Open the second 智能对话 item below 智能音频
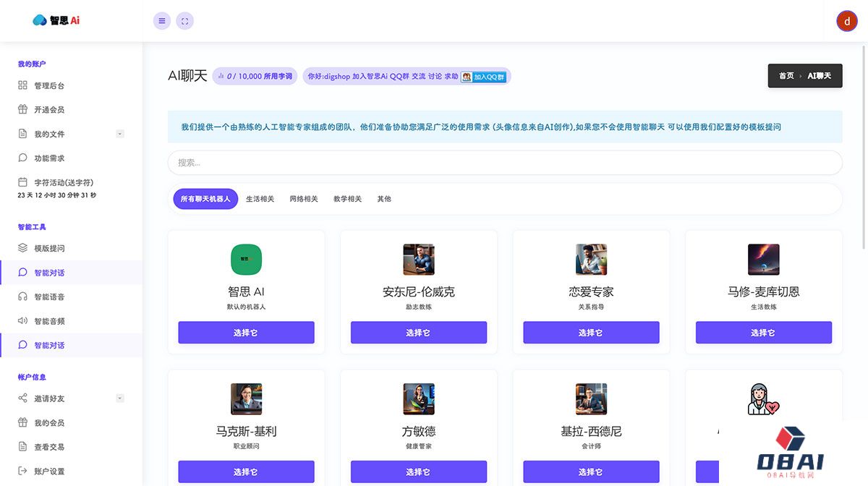The width and height of the screenshot is (868, 486). [71, 345]
